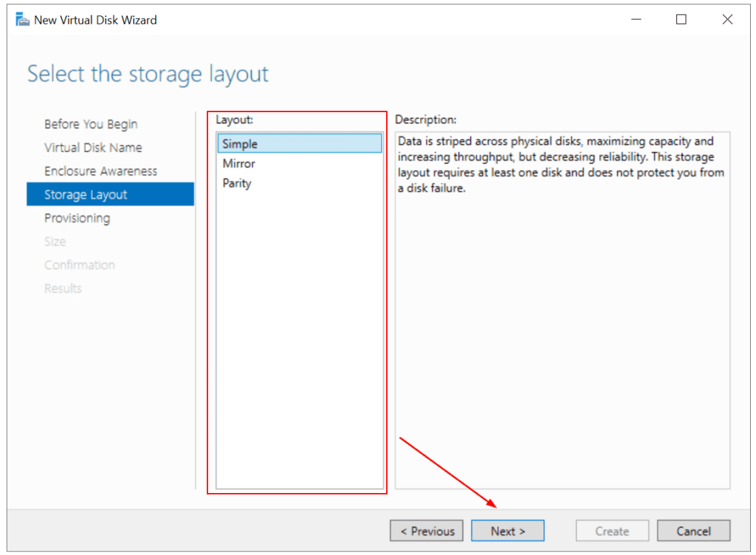This screenshot has height=555, width=756.
Task: Click the disabled Results step
Action: point(63,289)
